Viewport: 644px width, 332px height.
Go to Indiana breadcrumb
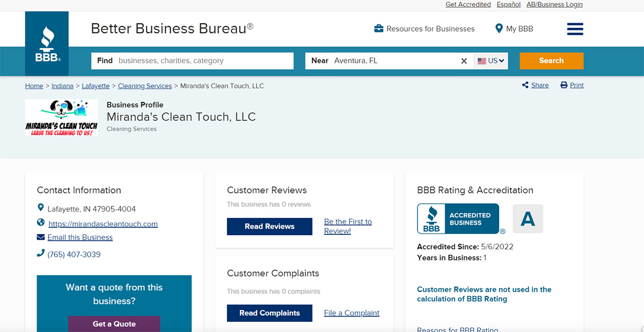pos(63,86)
